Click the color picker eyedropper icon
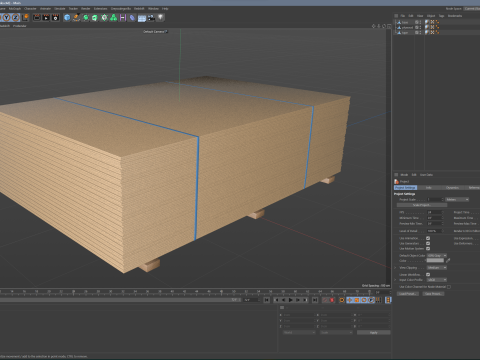480x360 pixels. [x=448, y=260]
